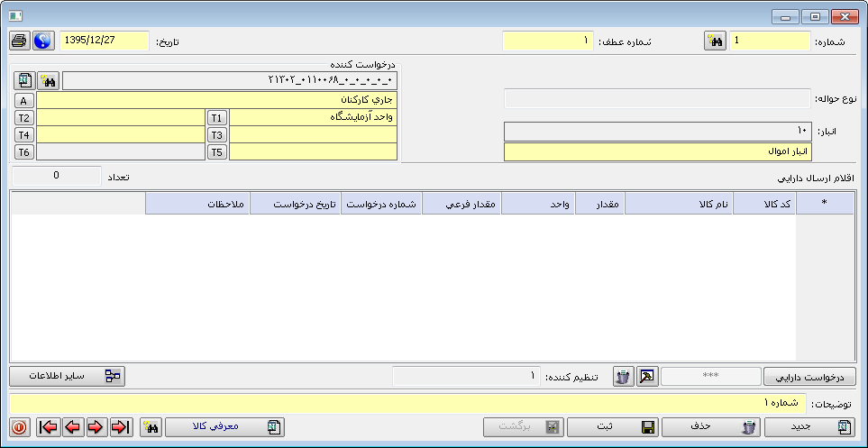Click binoculars lookup in درخواست کننده section

[49, 81]
